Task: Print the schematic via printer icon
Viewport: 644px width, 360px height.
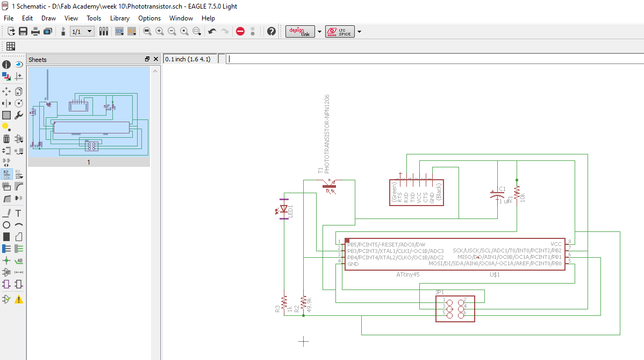Action: coord(35,32)
